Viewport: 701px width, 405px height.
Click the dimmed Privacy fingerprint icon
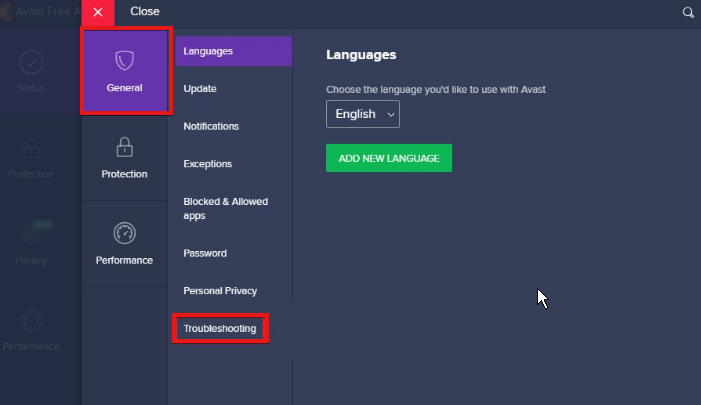coord(31,234)
